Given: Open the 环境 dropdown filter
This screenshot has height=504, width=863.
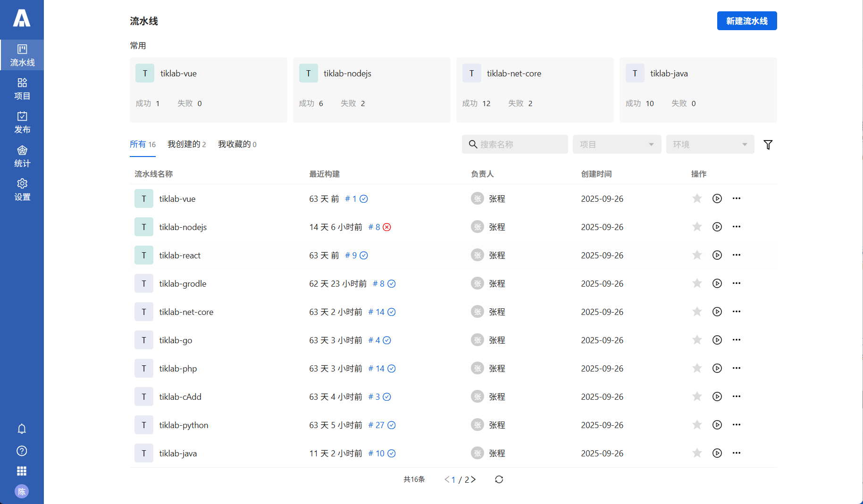Looking at the screenshot, I should 710,144.
